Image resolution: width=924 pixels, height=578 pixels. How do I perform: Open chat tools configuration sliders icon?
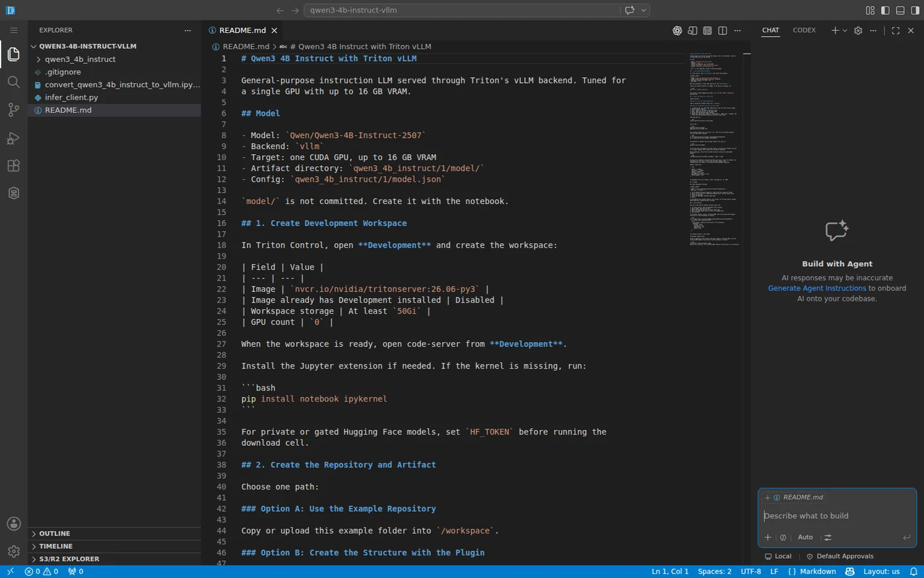tap(828, 537)
